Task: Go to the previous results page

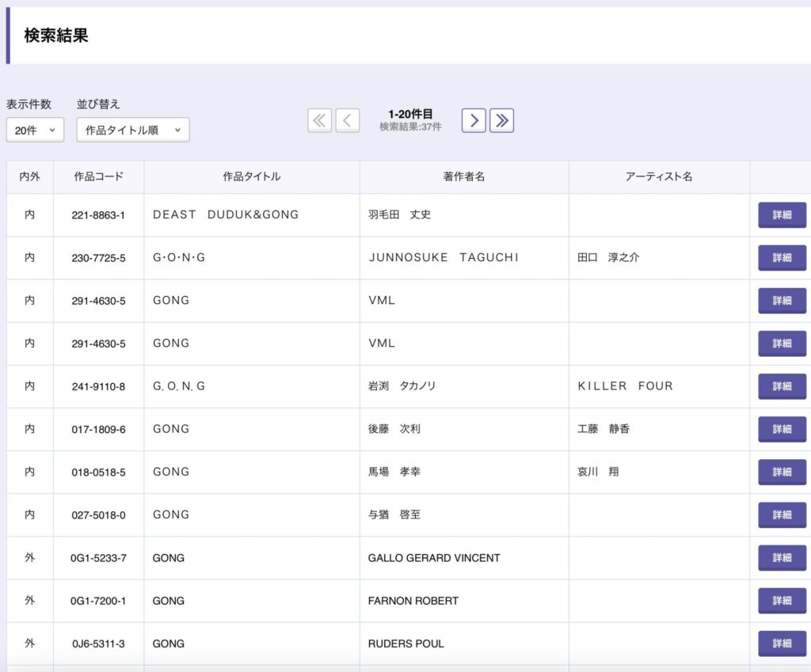Action: click(347, 120)
